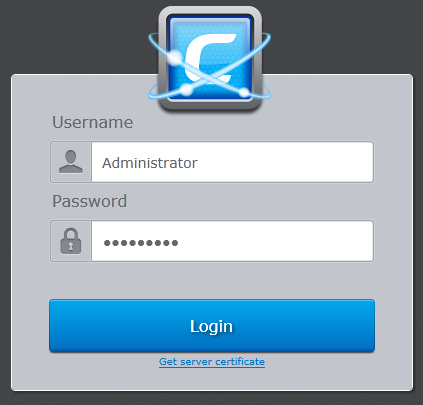Click the white letter C in logo
Image resolution: width=423 pixels, height=405 pixels.
[210, 58]
